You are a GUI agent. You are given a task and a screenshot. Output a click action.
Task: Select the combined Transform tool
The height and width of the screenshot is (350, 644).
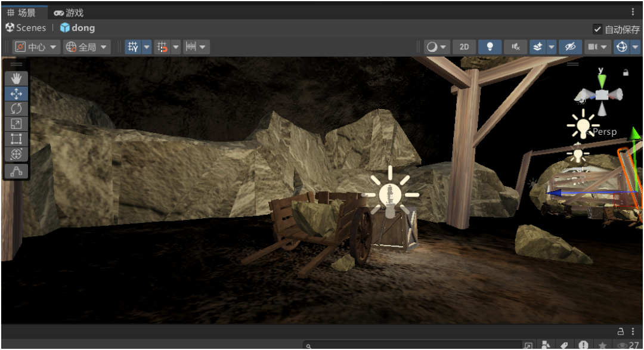click(x=16, y=154)
